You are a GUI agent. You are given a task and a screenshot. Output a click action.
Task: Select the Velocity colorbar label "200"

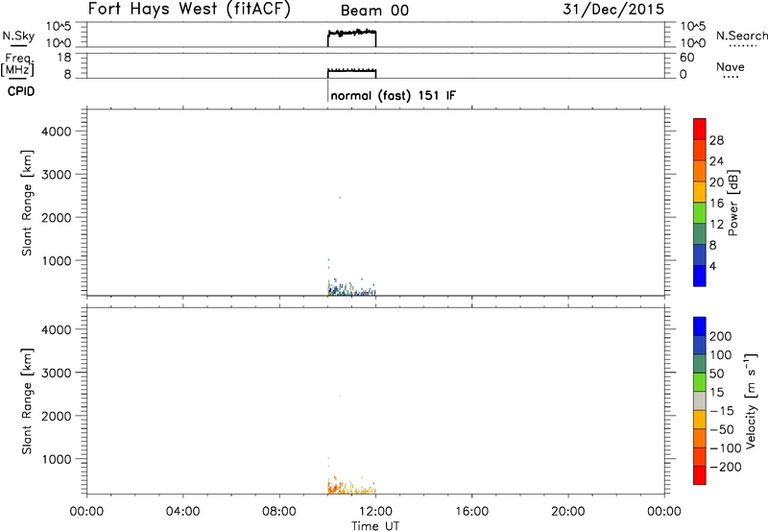point(721,336)
